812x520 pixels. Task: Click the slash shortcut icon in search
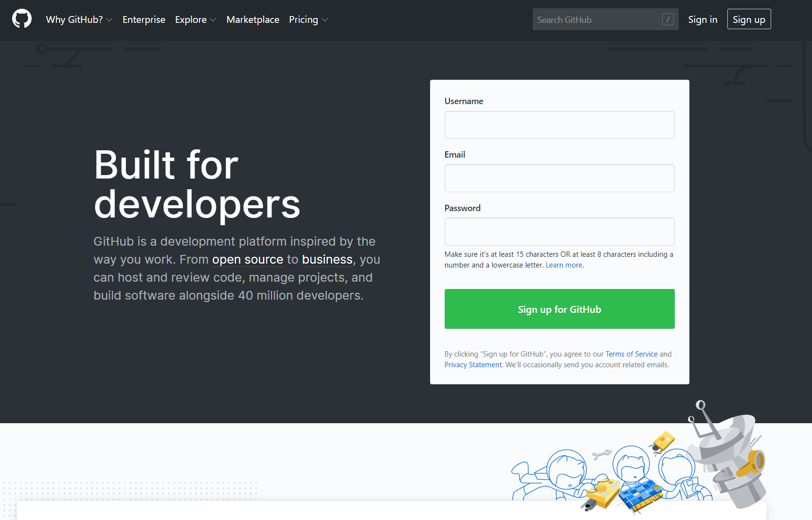[x=668, y=19]
